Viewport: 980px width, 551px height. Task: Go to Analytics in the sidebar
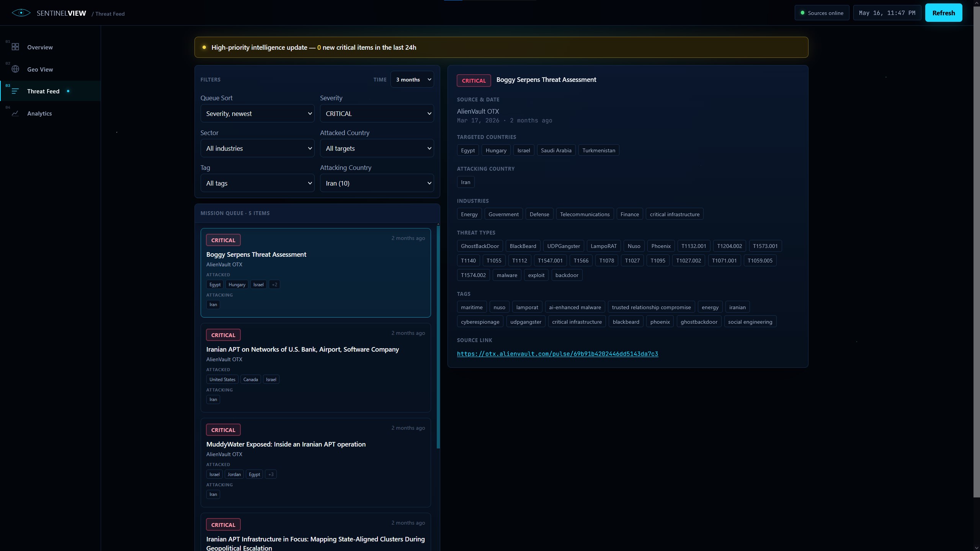(x=50, y=113)
